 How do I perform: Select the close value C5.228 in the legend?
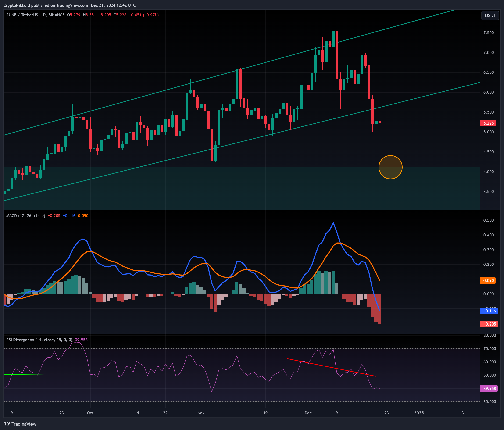(120, 15)
